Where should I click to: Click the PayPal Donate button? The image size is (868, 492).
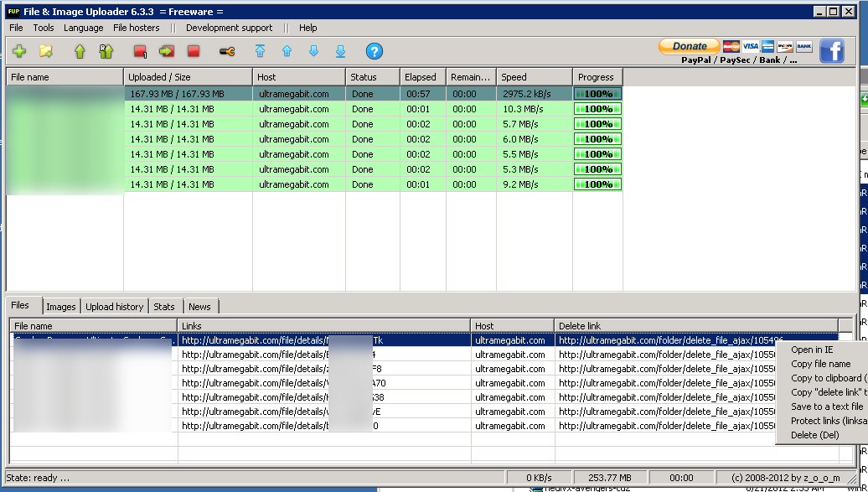[x=690, y=47]
